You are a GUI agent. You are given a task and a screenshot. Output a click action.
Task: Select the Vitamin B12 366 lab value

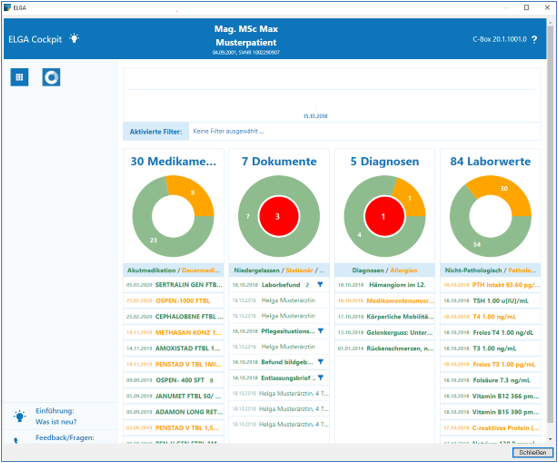(x=490, y=396)
